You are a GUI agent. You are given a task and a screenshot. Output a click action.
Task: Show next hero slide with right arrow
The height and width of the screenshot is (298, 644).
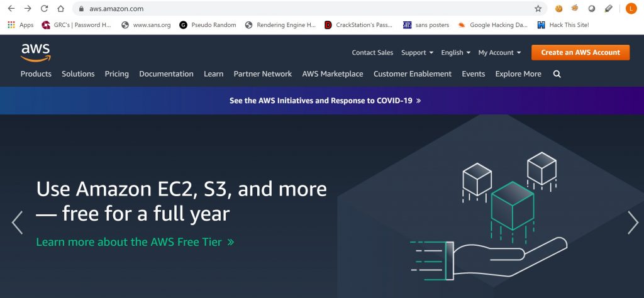point(633,223)
